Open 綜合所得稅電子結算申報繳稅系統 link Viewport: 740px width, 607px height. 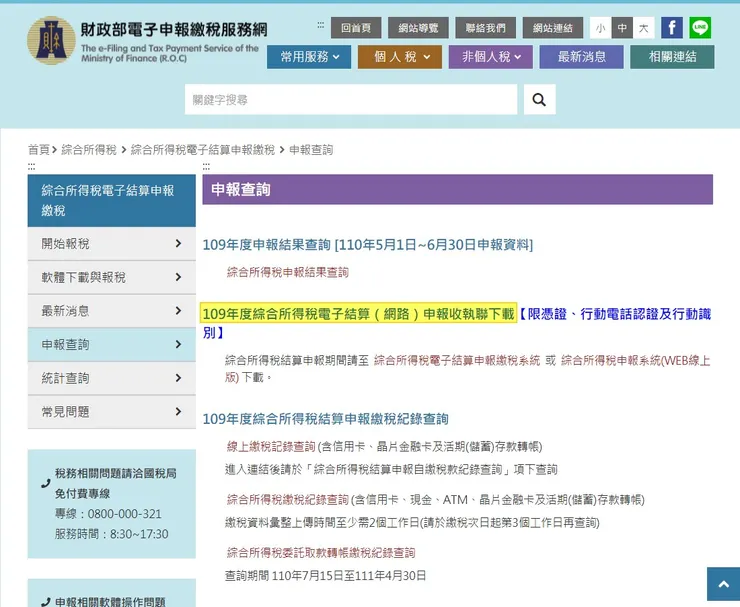[457, 361]
